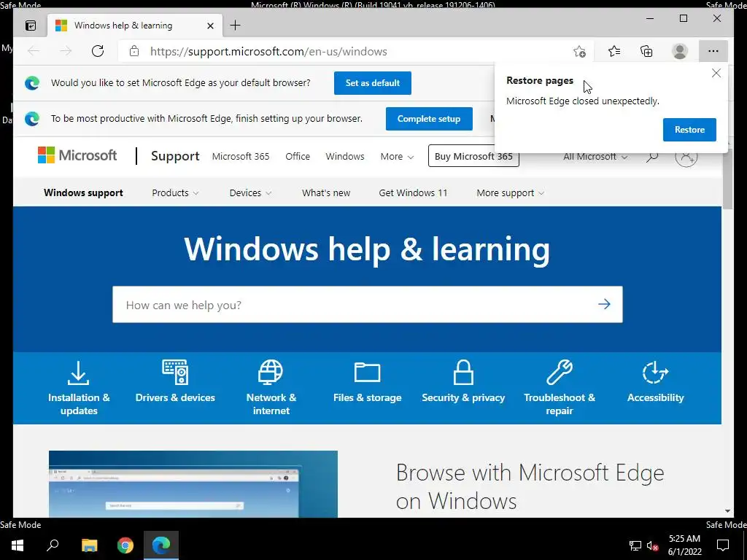Open the Collections icon
Screen dimensions: 747x560
tap(646, 51)
